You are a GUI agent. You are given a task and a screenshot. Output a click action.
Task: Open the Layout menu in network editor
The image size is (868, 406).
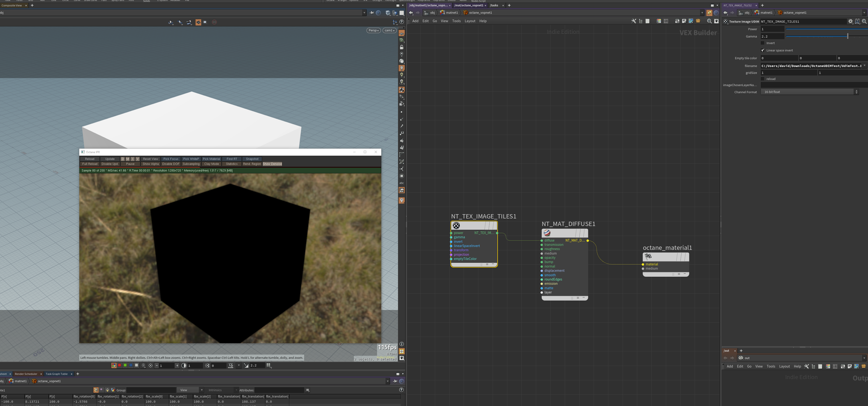470,21
